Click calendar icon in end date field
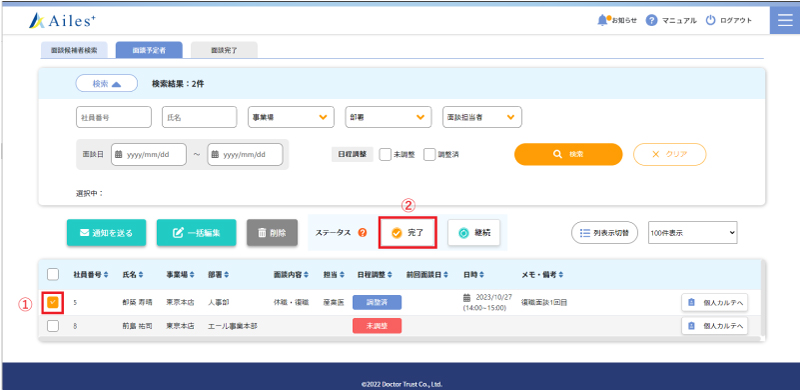The width and height of the screenshot is (800, 390). [x=215, y=155]
